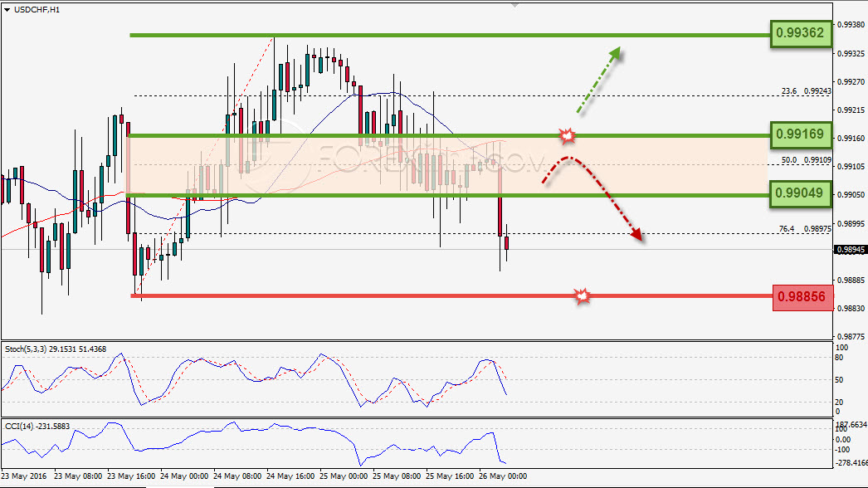The image size is (868, 488).
Task: Select the 25 May 08:00 time label
Action: click(397, 476)
